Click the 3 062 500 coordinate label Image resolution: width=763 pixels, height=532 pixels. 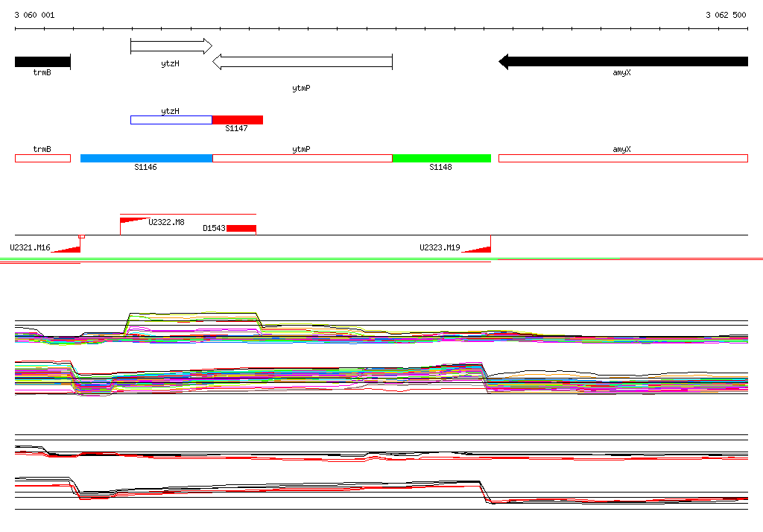point(726,15)
